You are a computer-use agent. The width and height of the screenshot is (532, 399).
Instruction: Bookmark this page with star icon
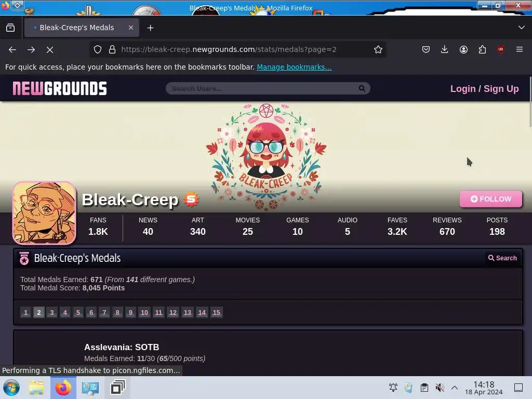tap(378, 49)
